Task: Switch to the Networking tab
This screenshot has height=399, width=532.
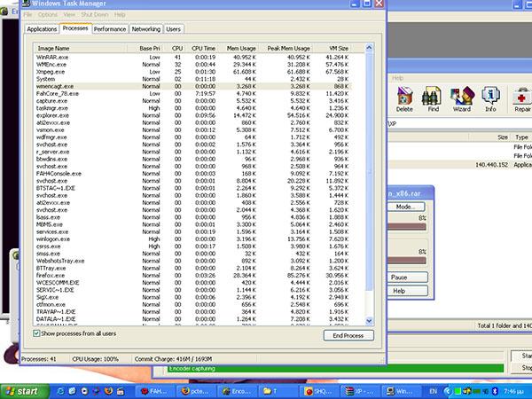Action: tap(146, 29)
